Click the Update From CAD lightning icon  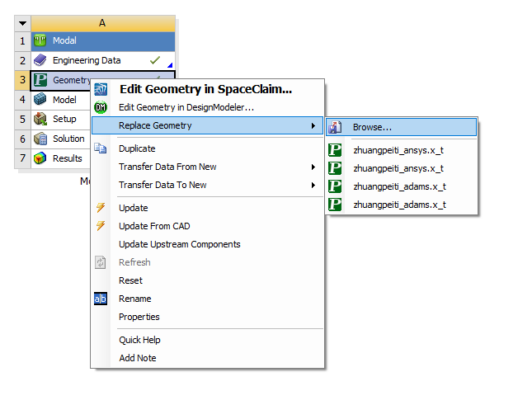[101, 226]
